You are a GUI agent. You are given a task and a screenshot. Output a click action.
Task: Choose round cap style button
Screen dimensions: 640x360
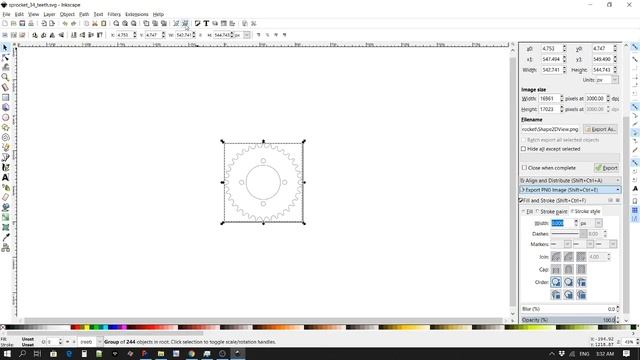coord(569,269)
